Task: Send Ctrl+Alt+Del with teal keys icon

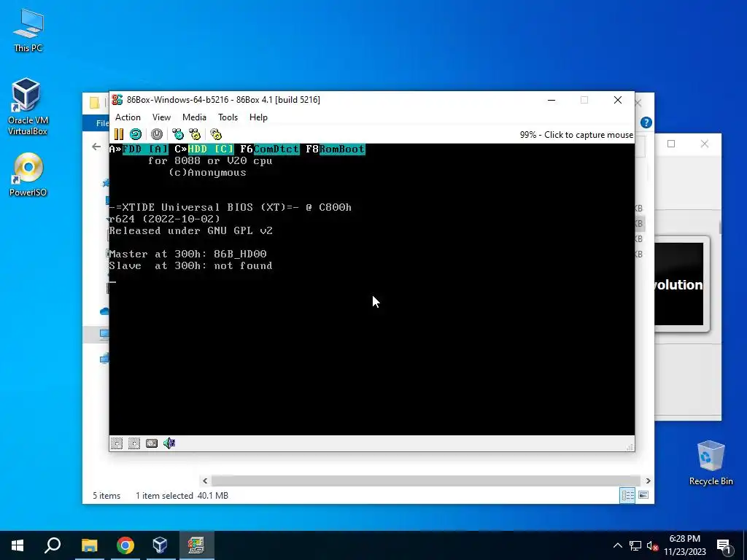Action: tap(178, 134)
